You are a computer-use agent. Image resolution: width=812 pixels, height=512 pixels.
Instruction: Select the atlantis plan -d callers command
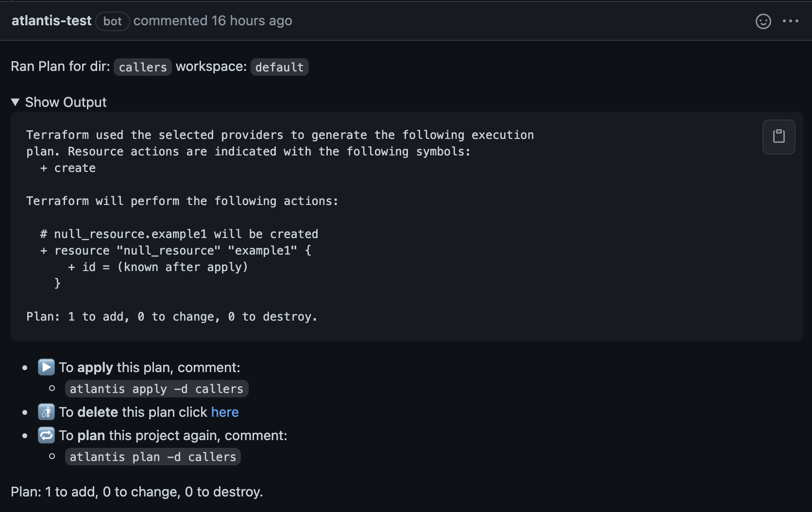(152, 457)
